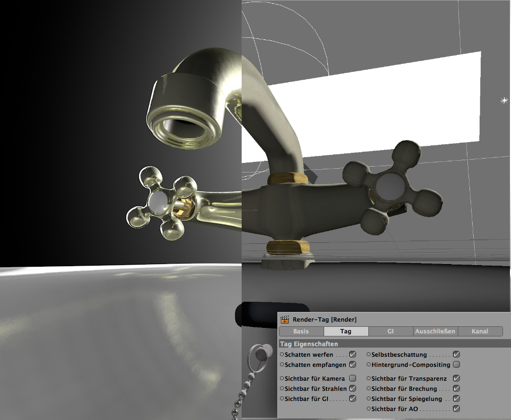Enable Sichtbar für Kamera checkbox

point(352,378)
